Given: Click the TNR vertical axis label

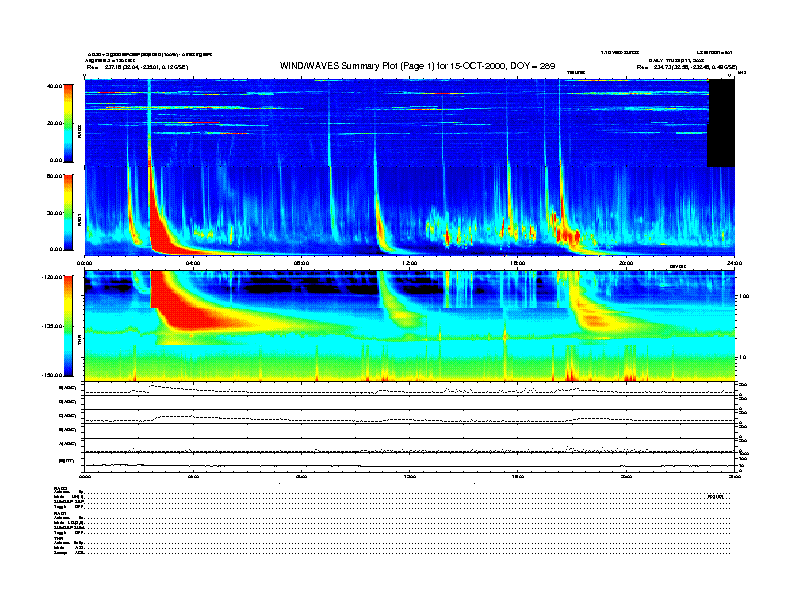Looking at the screenshot, I should (79, 342).
